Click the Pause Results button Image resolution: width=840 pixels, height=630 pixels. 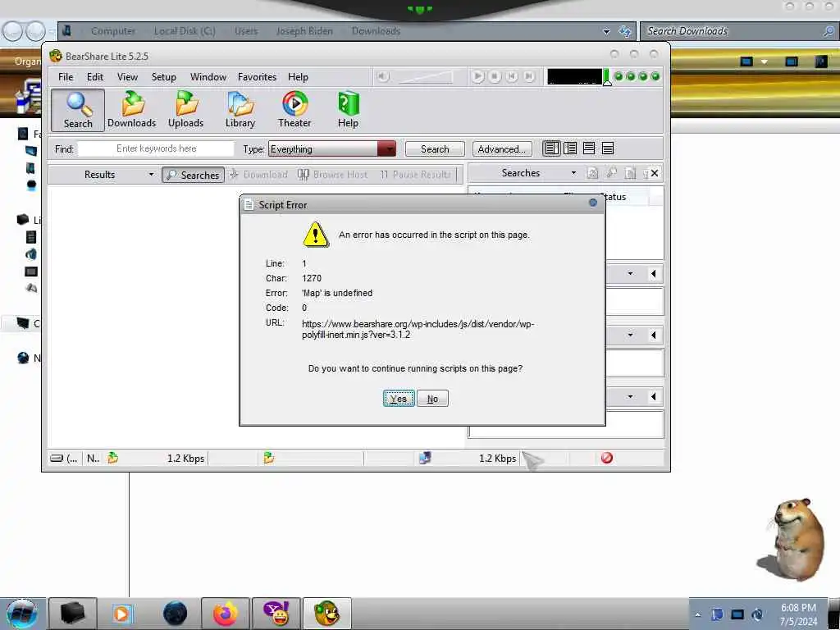coord(416,175)
